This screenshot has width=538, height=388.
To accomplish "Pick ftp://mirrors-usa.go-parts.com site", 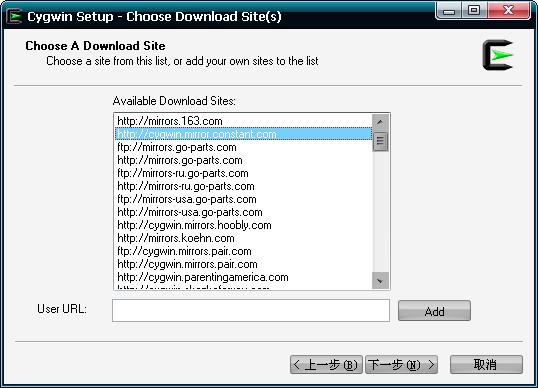I will coord(243,199).
